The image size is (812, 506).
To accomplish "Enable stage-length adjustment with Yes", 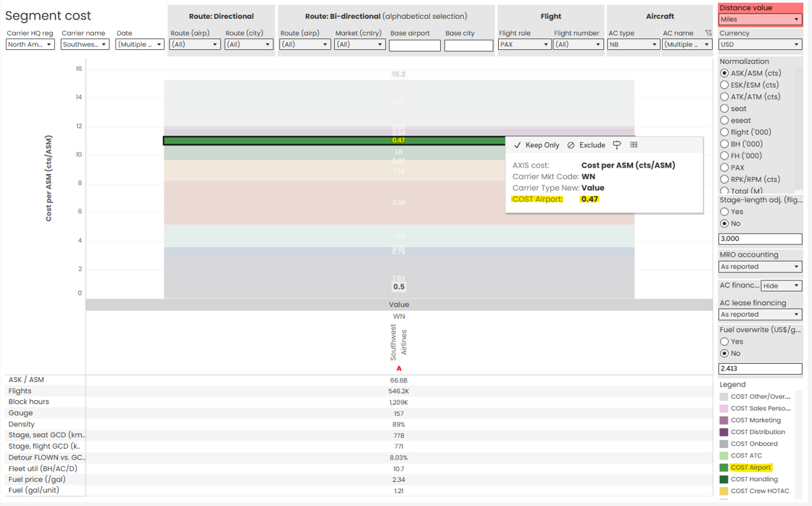I will click(724, 212).
